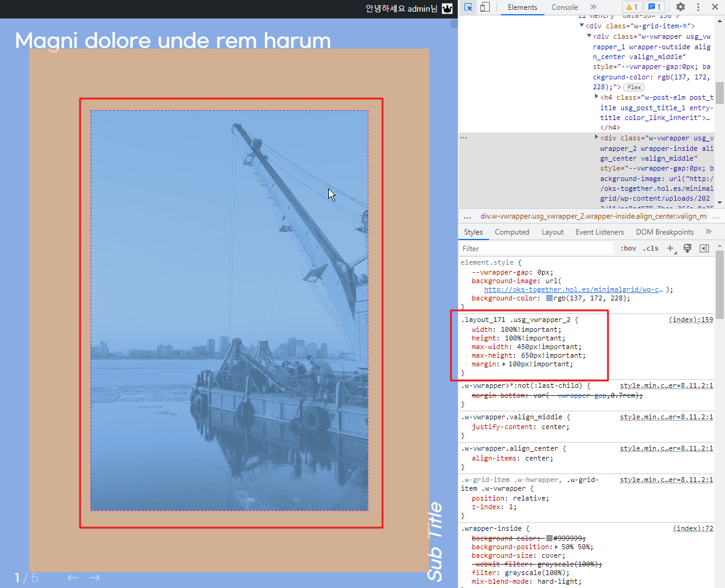Click the breadcrumb trailing ellipsis
Screen dimensions: 725x588
coord(716,216)
